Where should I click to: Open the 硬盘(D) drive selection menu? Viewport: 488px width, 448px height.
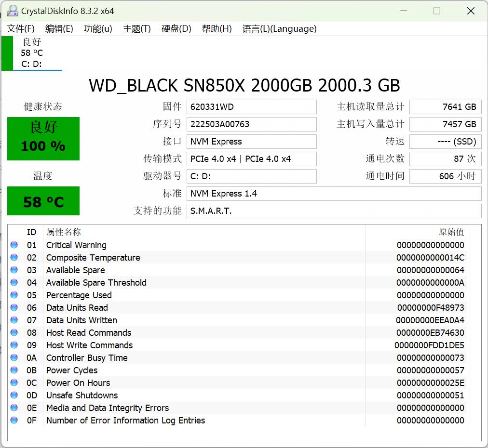176,29
